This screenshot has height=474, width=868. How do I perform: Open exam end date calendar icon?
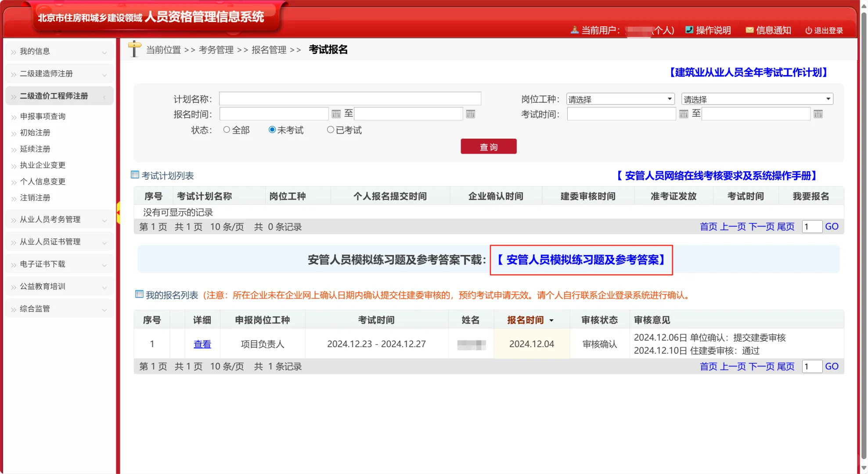[818, 114]
